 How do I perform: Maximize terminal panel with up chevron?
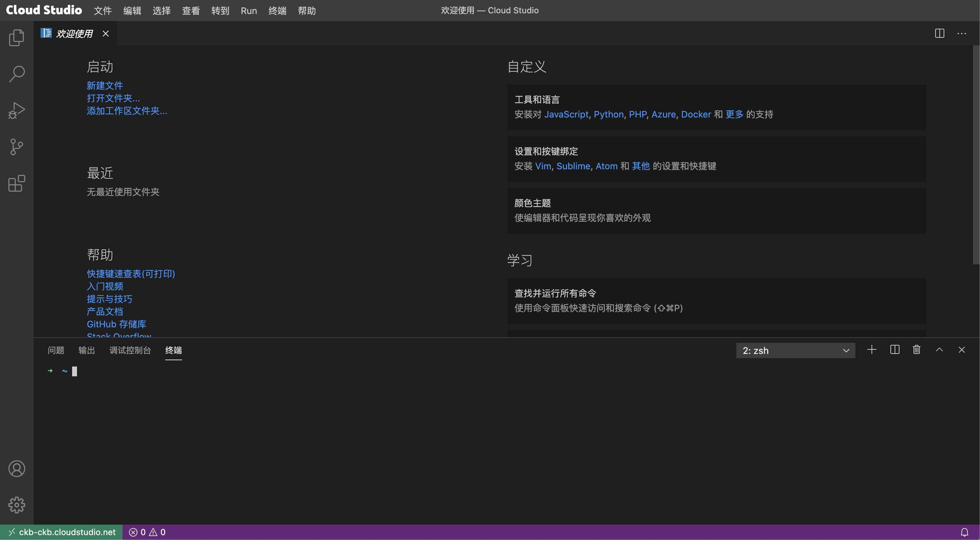coord(939,349)
